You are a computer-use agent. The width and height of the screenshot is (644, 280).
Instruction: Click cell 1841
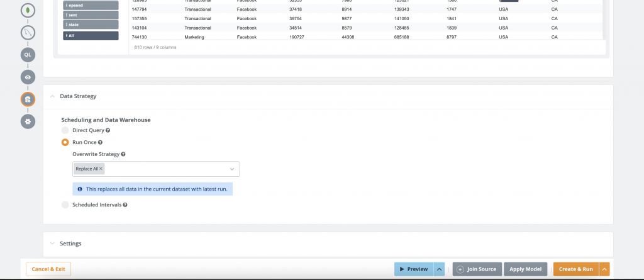(452, 18)
